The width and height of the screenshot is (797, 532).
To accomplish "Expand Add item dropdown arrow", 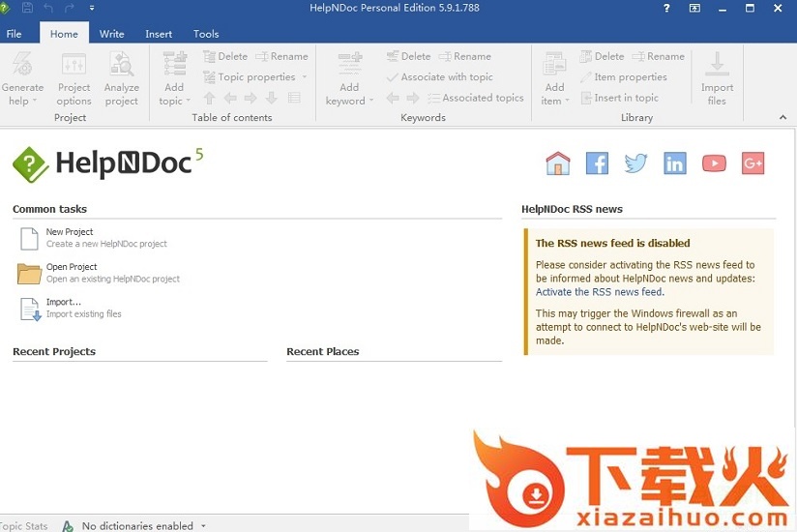I will 567,101.
